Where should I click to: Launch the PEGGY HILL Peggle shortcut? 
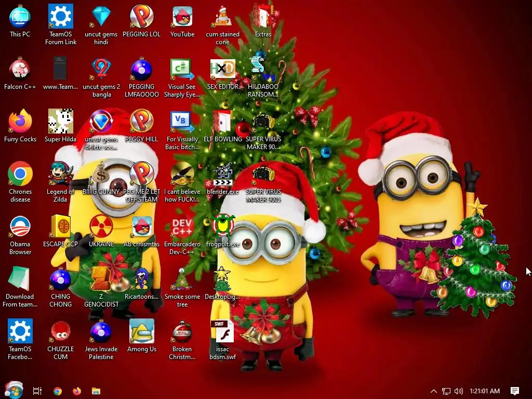pyautogui.click(x=141, y=126)
